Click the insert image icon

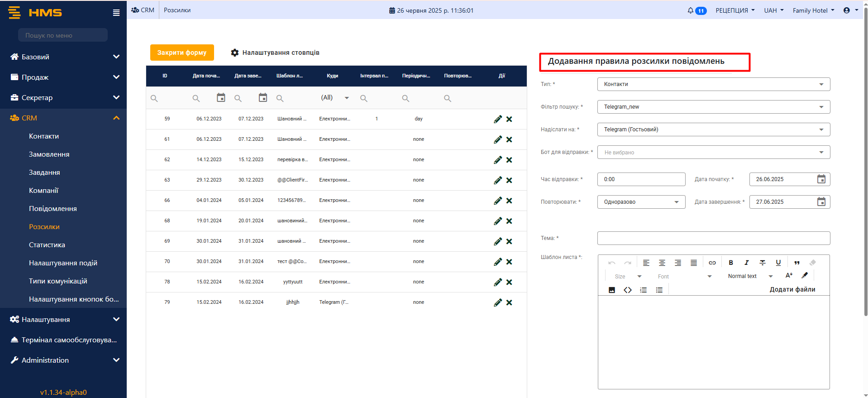coord(611,290)
